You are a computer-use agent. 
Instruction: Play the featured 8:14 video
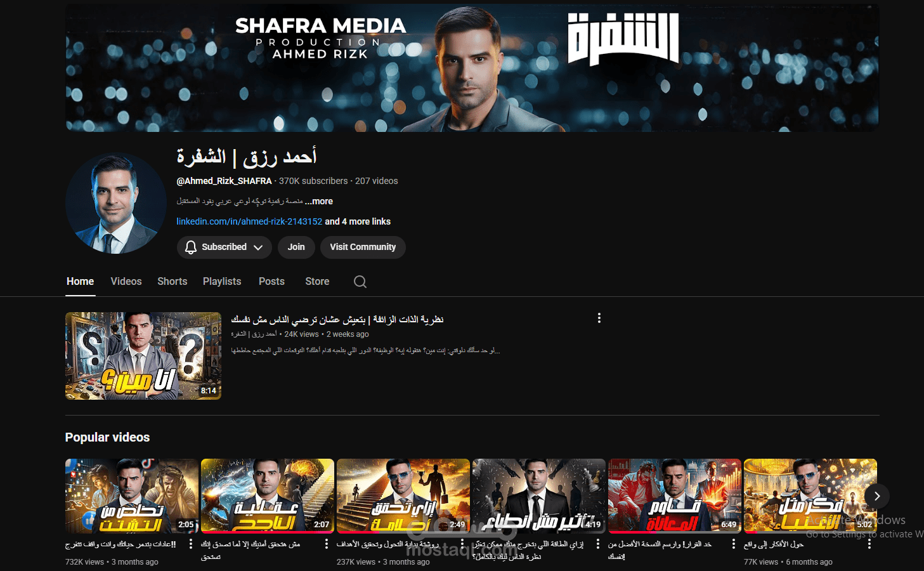tap(143, 356)
